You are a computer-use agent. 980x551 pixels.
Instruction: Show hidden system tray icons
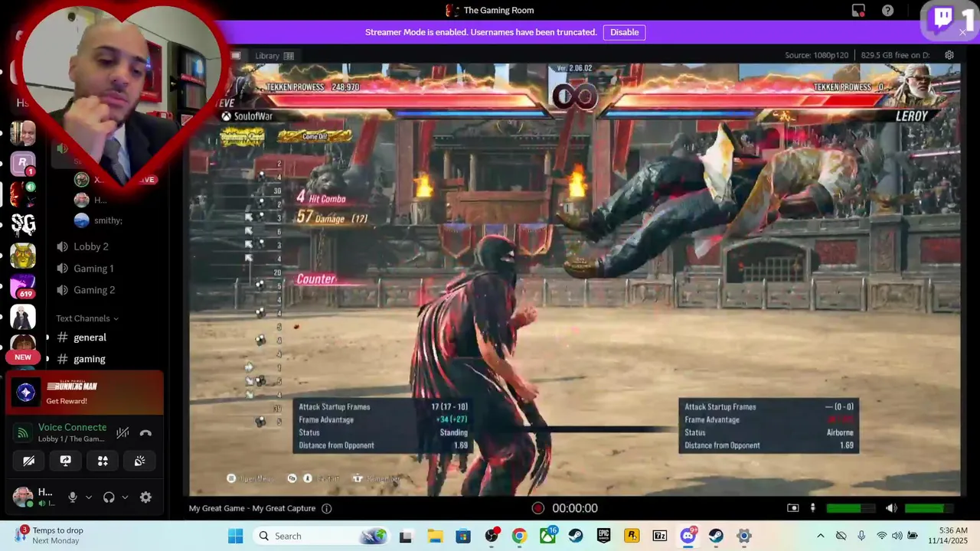pyautogui.click(x=821, y=536)
